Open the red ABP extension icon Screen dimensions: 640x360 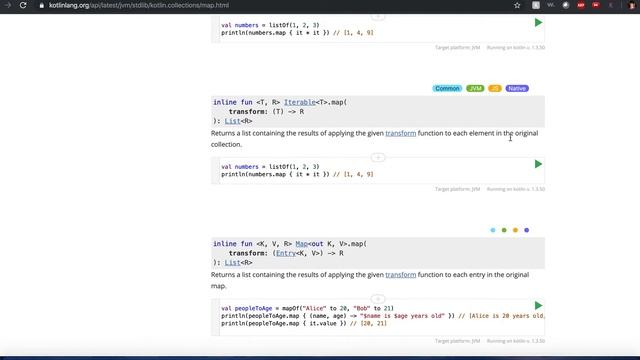tap(581, 5)
